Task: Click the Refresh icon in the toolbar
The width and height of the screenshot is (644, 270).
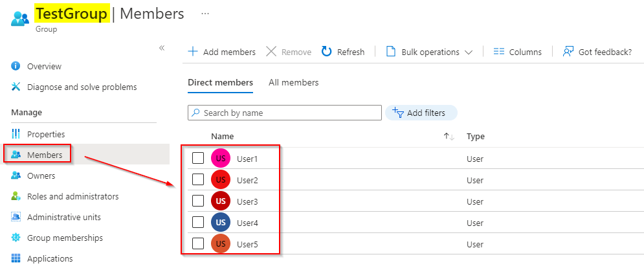Action: click(x=327, y=52)
